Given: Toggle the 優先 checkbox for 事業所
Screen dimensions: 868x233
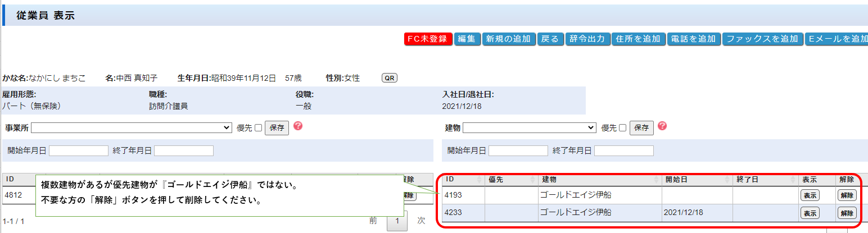Looking at the screenshot, I should click(259, 128).
